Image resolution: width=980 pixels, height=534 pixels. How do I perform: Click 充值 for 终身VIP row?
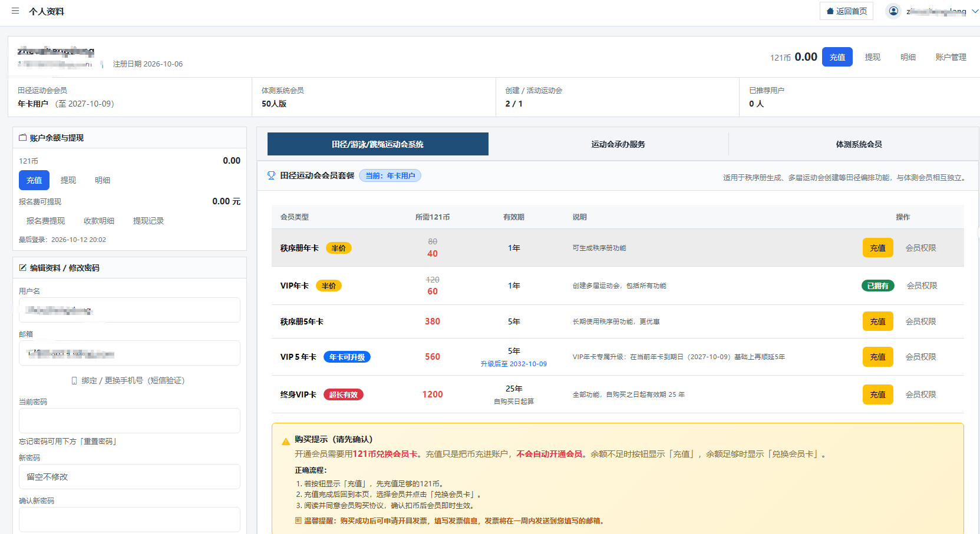click(x=878, y=394)
